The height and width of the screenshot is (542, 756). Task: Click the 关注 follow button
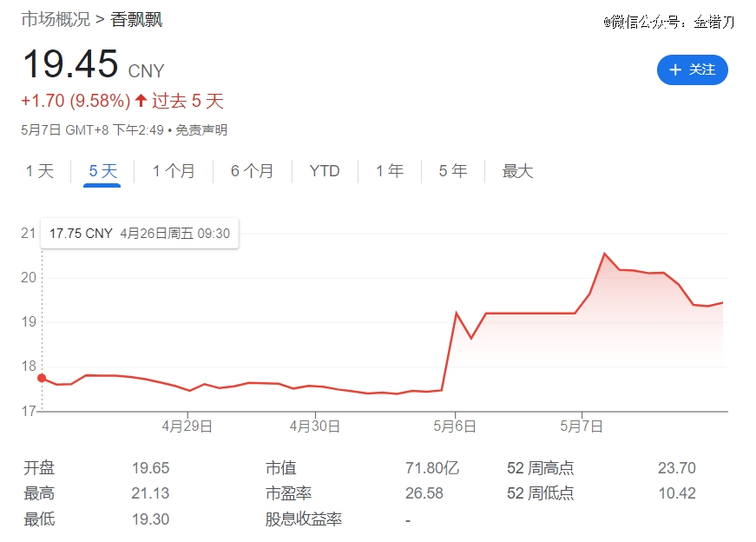(x=692, y=70)
